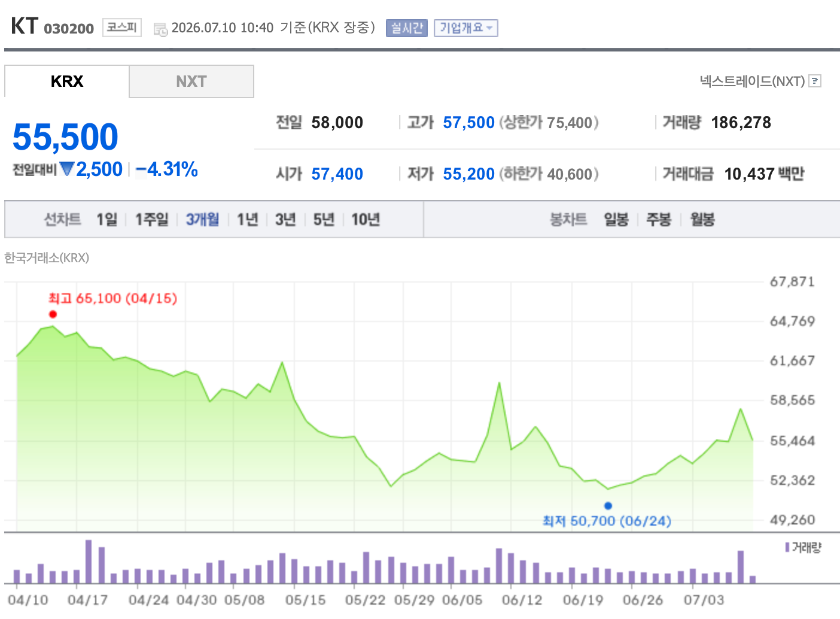Click the calendar clock icon beside the date
The width and height of the screenshot is (840, 619).
click(160, 29)
